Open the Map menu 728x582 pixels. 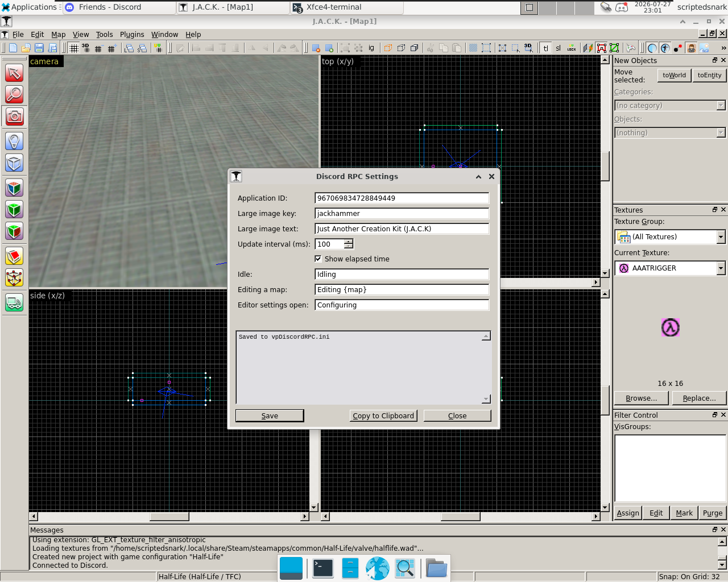coord(59,35)
